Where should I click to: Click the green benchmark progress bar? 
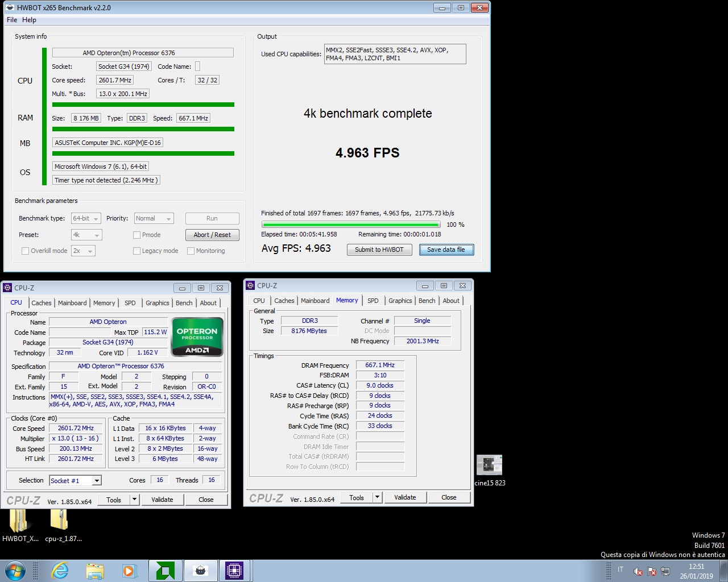coord(351,225)
